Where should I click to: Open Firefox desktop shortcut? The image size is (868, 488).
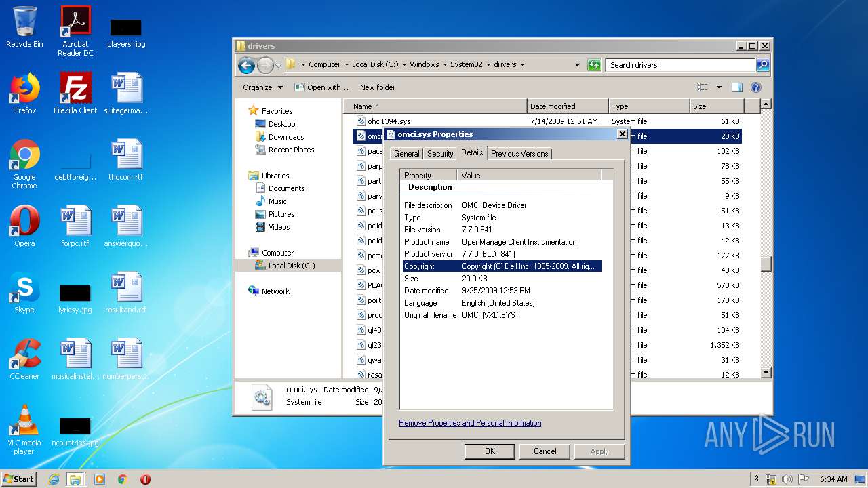tap(24, 94)
